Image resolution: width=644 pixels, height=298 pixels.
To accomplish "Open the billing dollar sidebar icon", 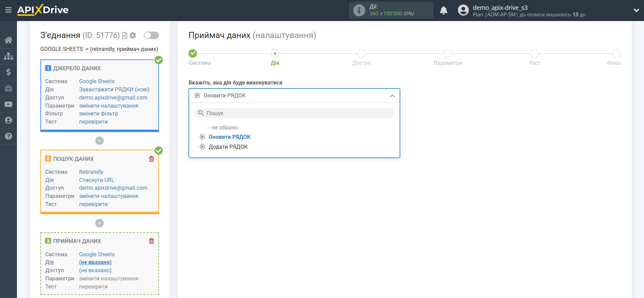I will point(8,72).
